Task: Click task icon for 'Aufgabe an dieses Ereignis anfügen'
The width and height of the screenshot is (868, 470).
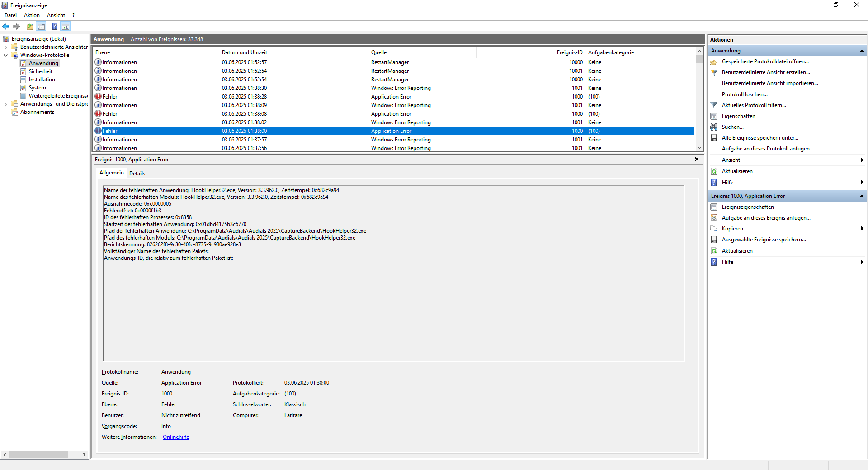Action: (x=714, y=218)
